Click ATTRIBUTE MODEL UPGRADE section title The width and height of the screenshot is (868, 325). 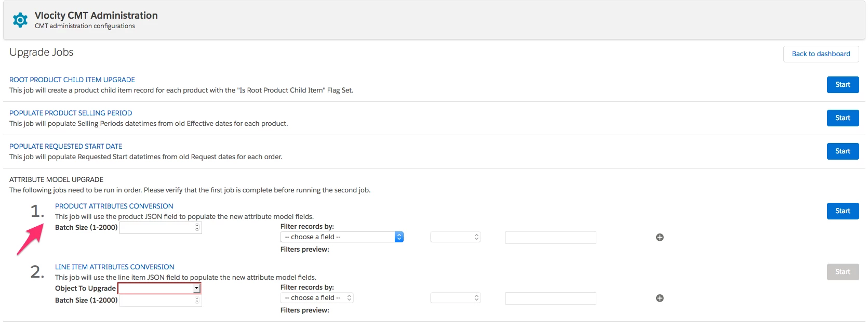coord(56,179)
